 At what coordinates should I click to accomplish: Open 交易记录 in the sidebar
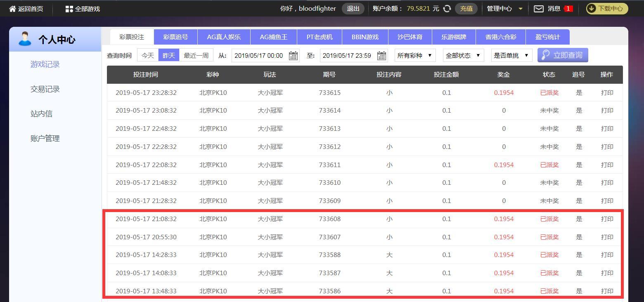pos(45,89)
